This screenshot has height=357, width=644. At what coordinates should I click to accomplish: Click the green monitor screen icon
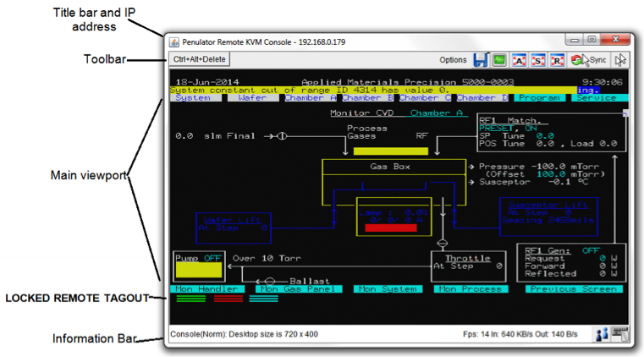click(x=500, y=60)
